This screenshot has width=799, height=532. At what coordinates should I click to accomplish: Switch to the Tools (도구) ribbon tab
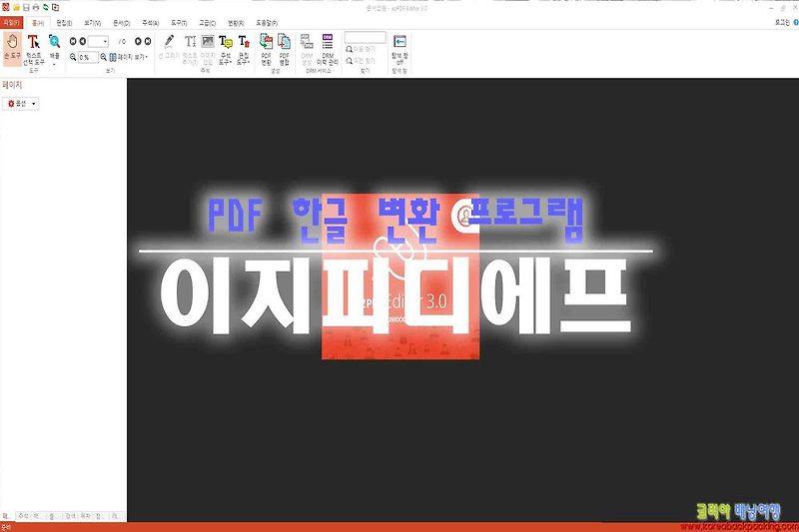179,23
